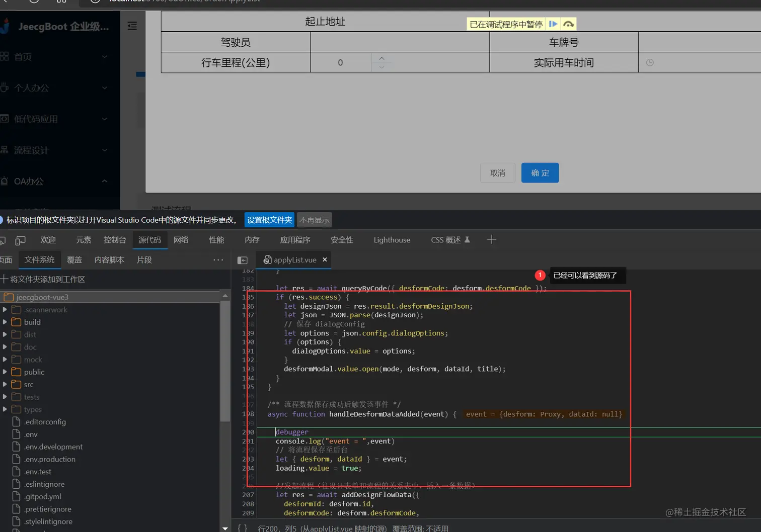Increase the mileage value with up arrow
This screenshot has width=761, height=532.
[x=382, y=58]
